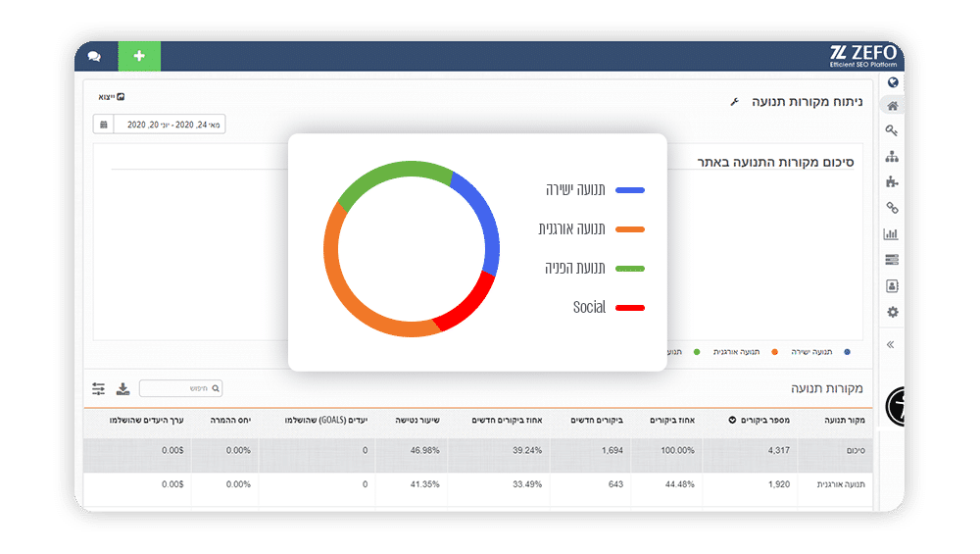
Task: Click the חיפוש search input field
Action: (x=180, y=389)
